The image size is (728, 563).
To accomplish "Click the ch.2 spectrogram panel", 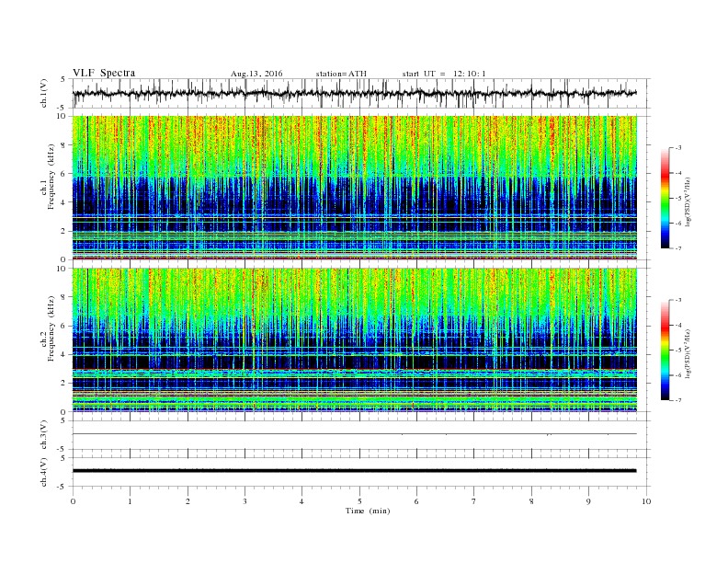I will click(x=355, y=339).
